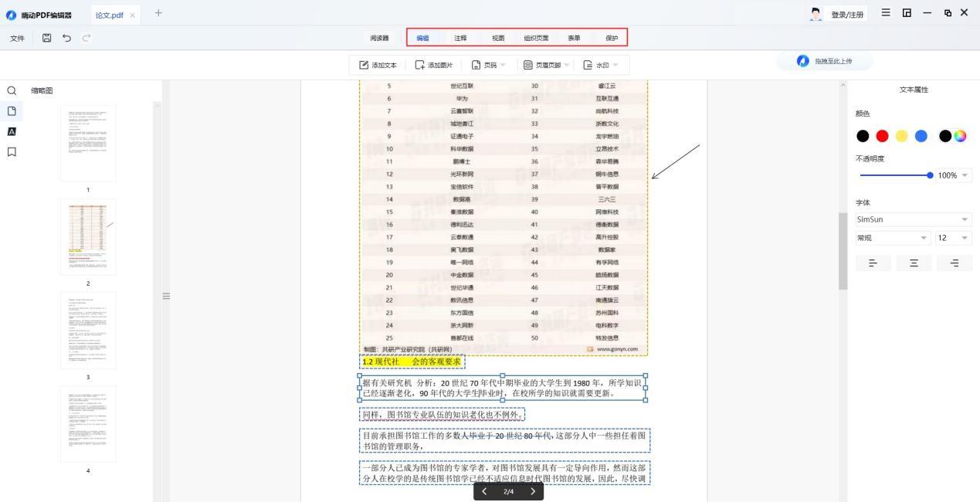Click the heading 1.2 现代社会的客观要求
Viewport: 980px width, 502px height.
point(412,361)
